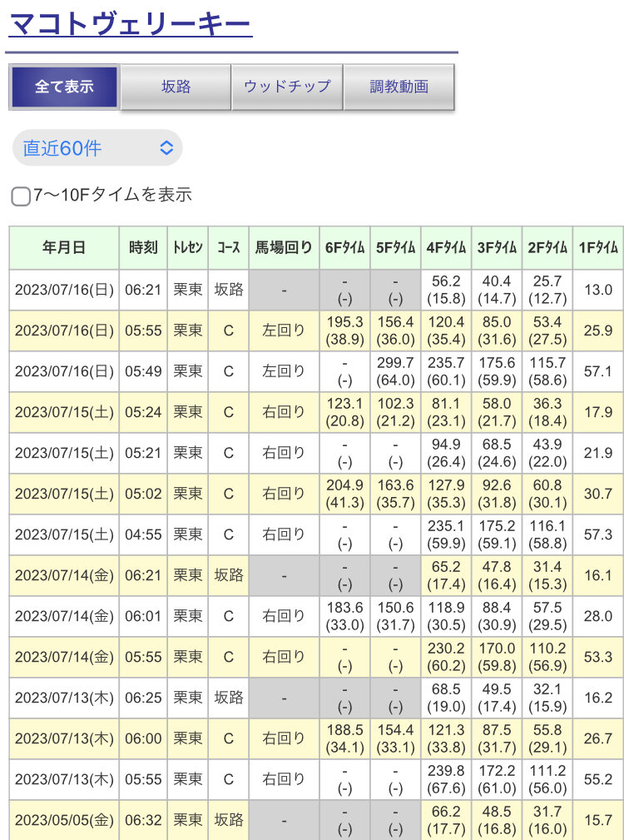This screenshot has width=624, height=840.
Task: Select time cell 06:25
Action: click(143, 698)
